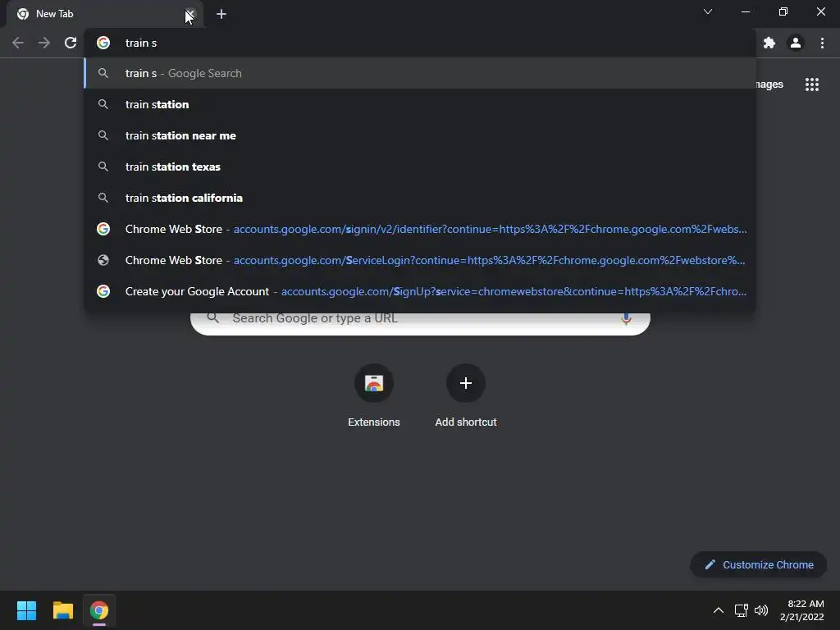The height and width of the screenshot is (630, 840).
Task: Choose 'train s - Google Search' suggestion
Action: click(420, 73)
